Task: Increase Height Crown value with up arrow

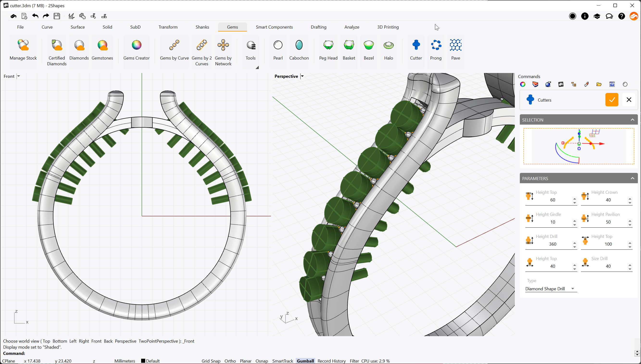Action: (630, 199)
